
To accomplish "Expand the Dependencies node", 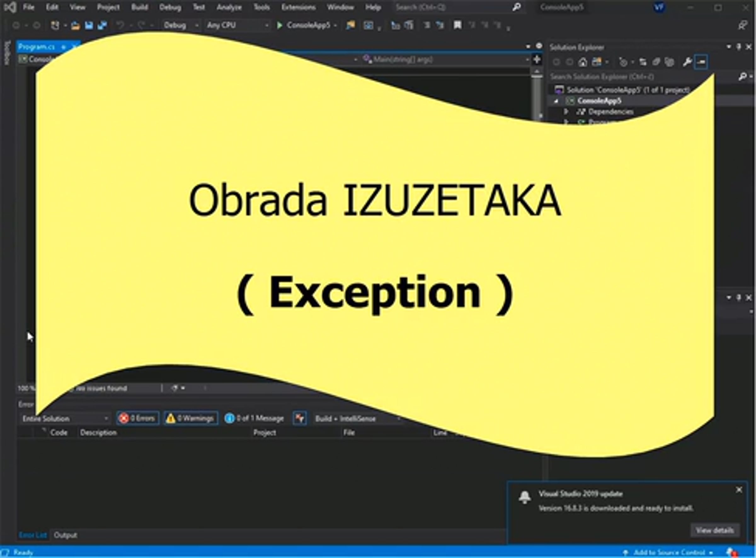I will [x=566, y=112].
